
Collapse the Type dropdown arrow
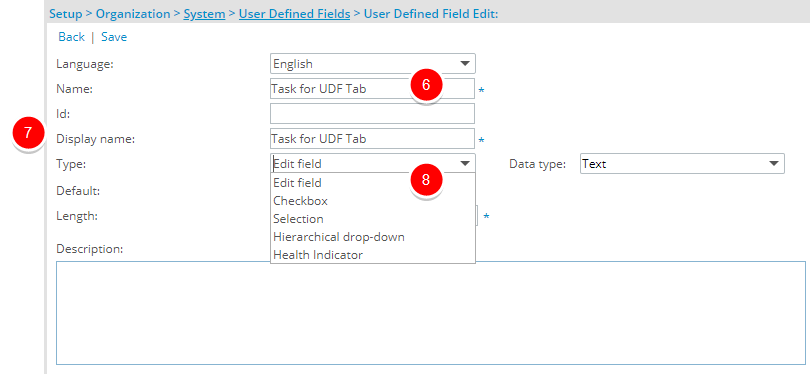click(465, 163)
